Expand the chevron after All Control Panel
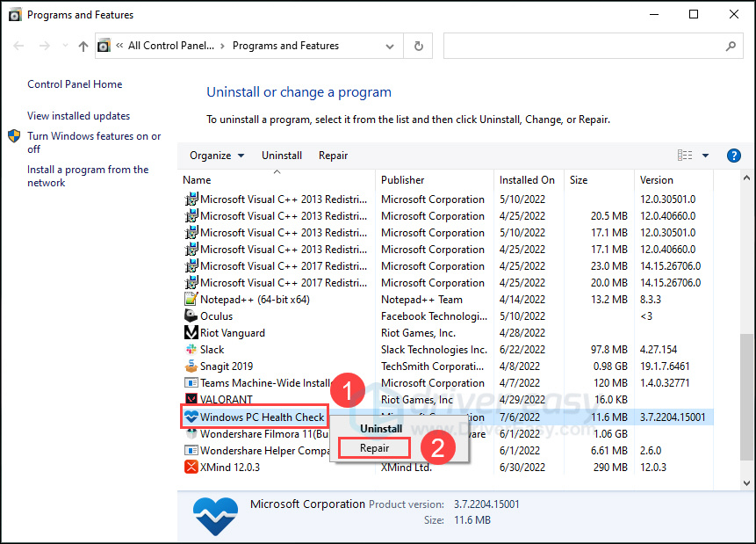Screen dimensions: 756x544 point(222,46)
